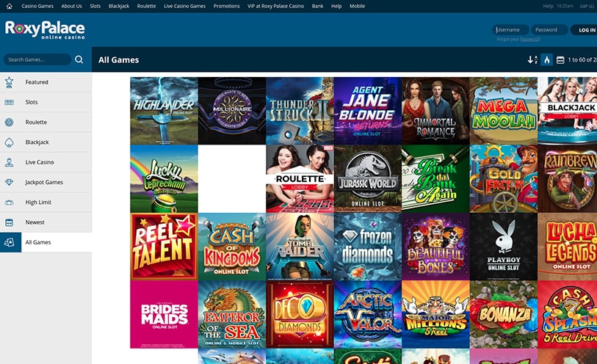Click the Username input field
Screen dimensions: 597x364
pyautogui.click(x=510, y=29)
